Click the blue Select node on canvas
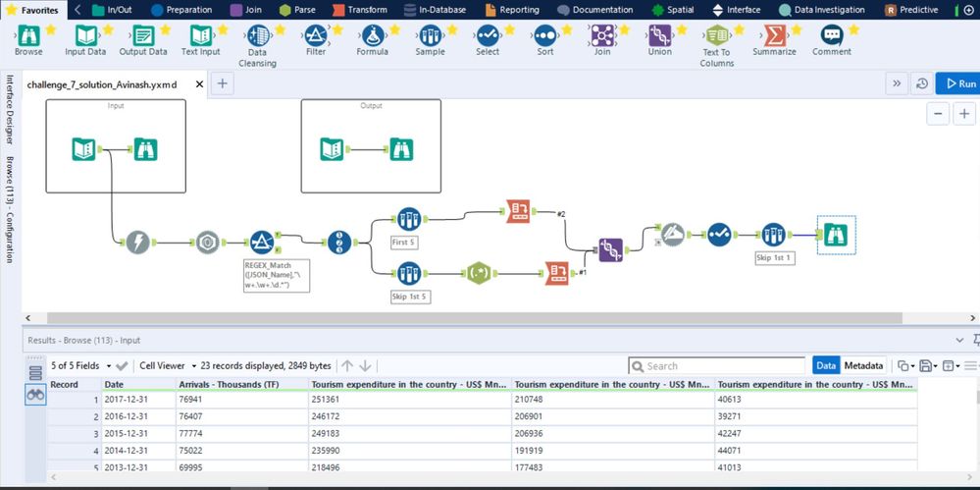 click(719, 235)
